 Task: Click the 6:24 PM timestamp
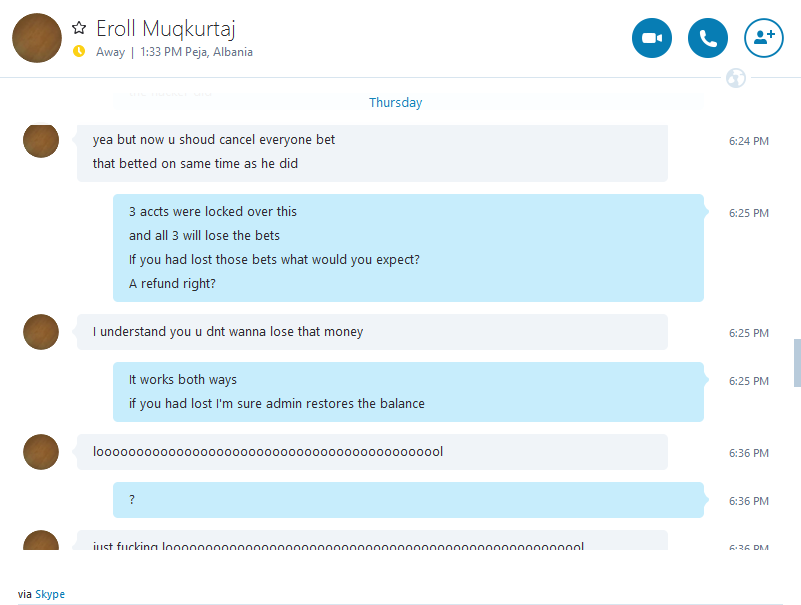[748, 141]
